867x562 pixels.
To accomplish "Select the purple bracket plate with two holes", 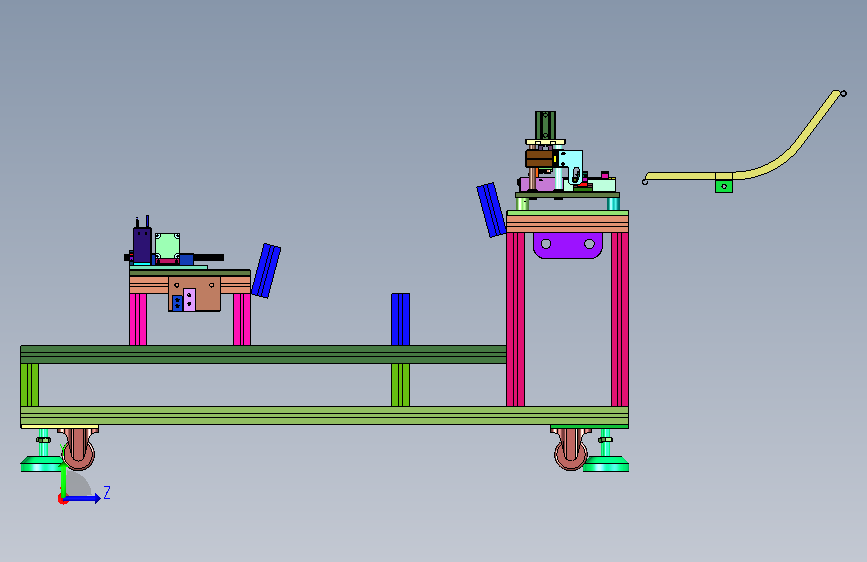I will pos(568,245).
